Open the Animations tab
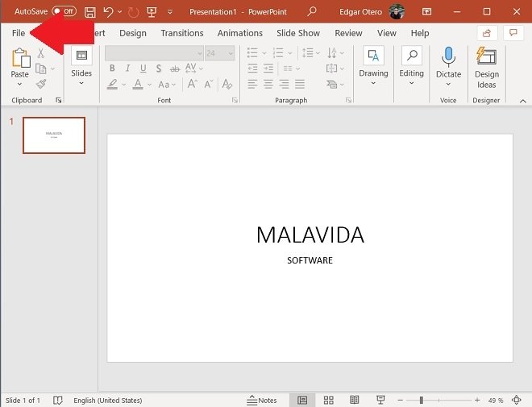Viewport: 532px width, 407px height. (x=240, y=33)
